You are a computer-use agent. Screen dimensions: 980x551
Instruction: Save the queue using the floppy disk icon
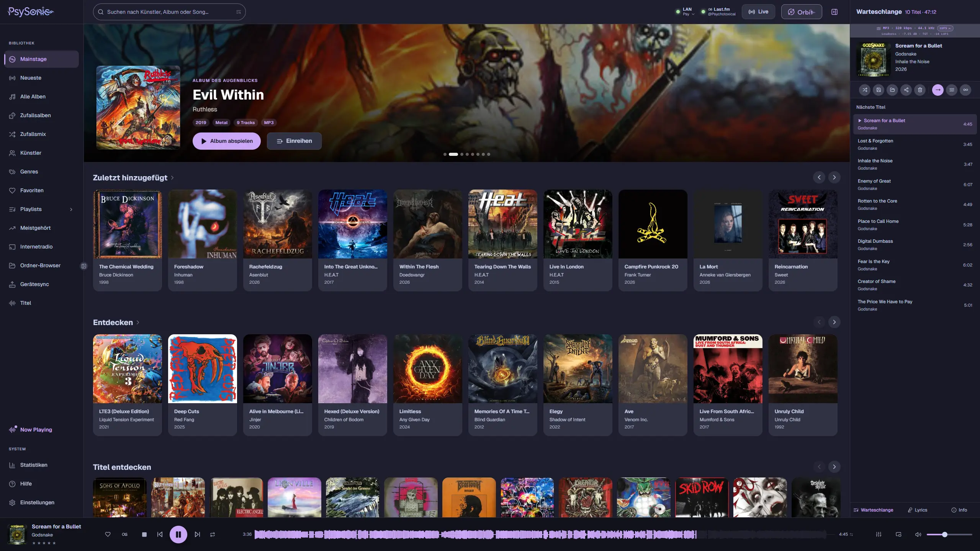point(879,90)
